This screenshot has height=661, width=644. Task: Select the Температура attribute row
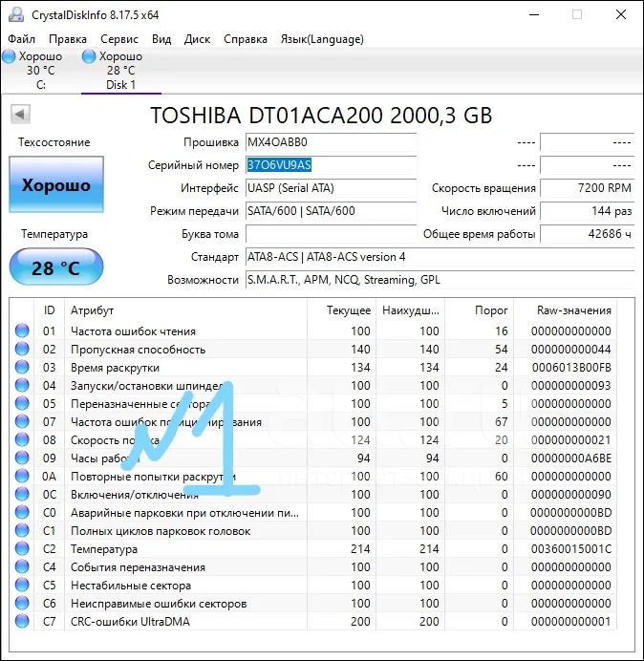click(313, 548)
